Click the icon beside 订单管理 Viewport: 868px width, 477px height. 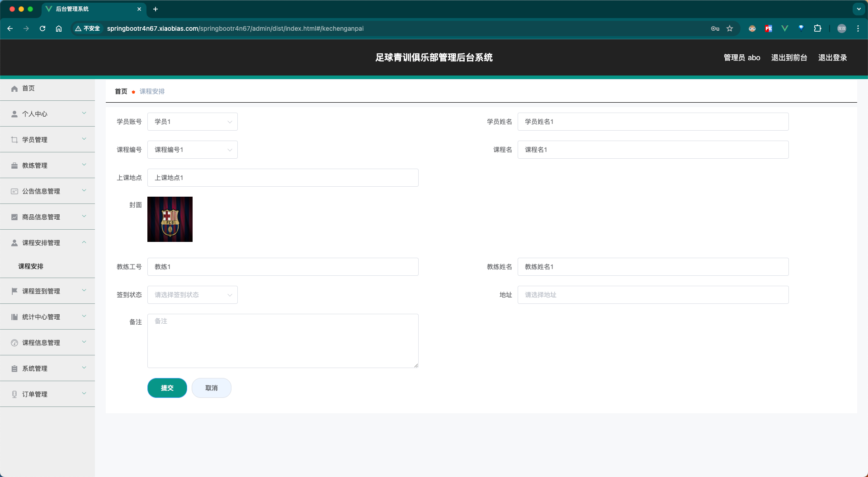pyautogui.click(x=14, y=394)
